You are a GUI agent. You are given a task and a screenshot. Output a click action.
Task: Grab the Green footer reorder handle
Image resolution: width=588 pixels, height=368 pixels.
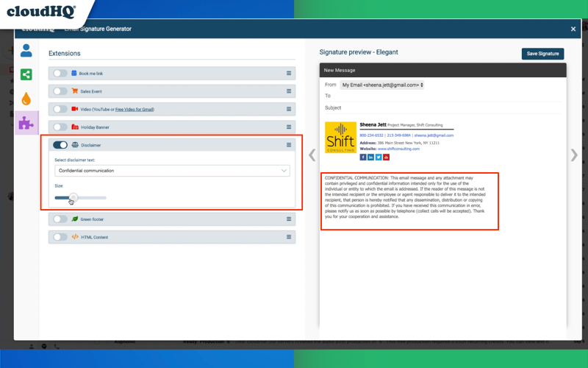(289, 219)
